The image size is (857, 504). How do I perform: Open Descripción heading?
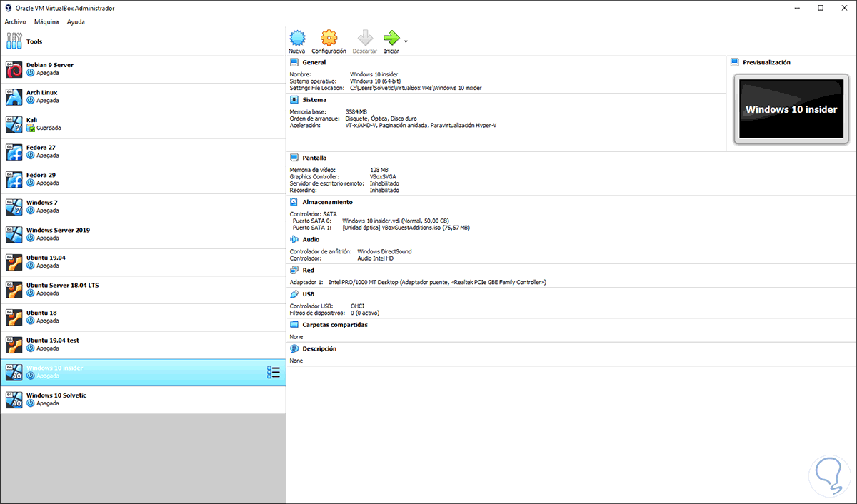(x=319, y=349)
